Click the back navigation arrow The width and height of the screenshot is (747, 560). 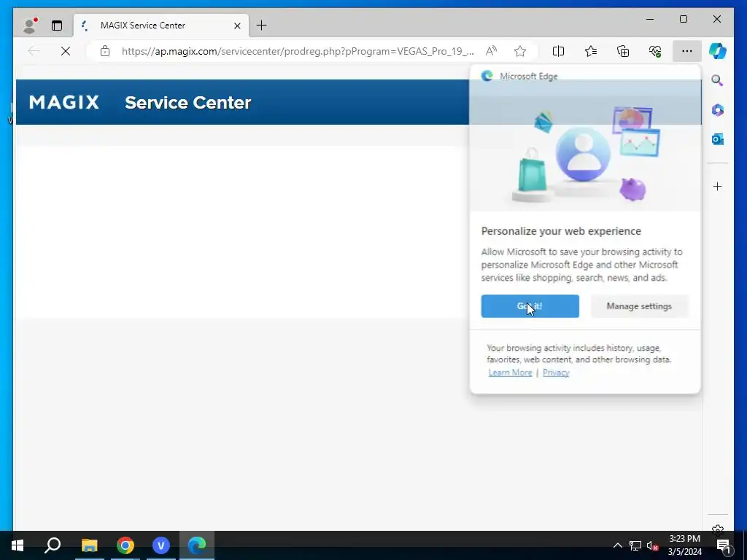pyautogui.click(x=34, y=51)
